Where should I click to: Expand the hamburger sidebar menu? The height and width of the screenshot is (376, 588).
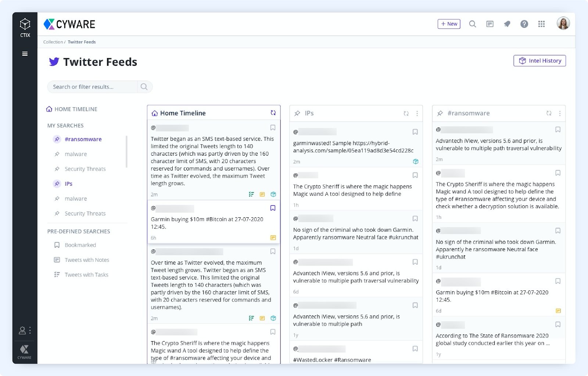coord(25,54)
